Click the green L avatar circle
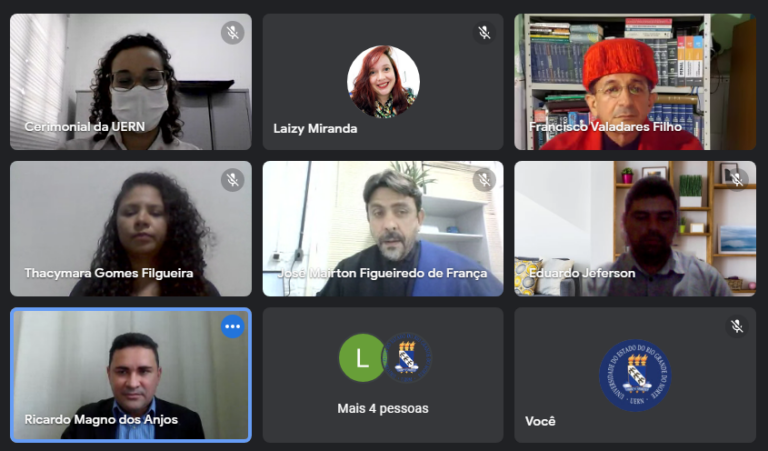Image resolution: width=768 pixels, height=451 pixels. pyautogui.click(x=362, y=358)
